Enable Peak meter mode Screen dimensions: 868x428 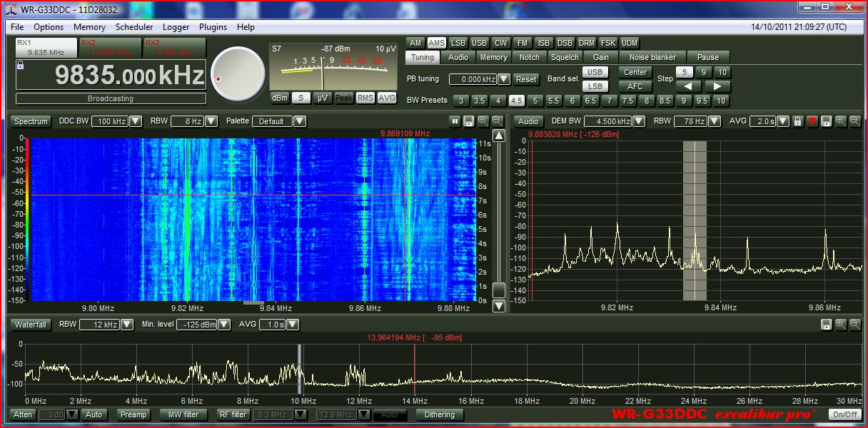344,98
